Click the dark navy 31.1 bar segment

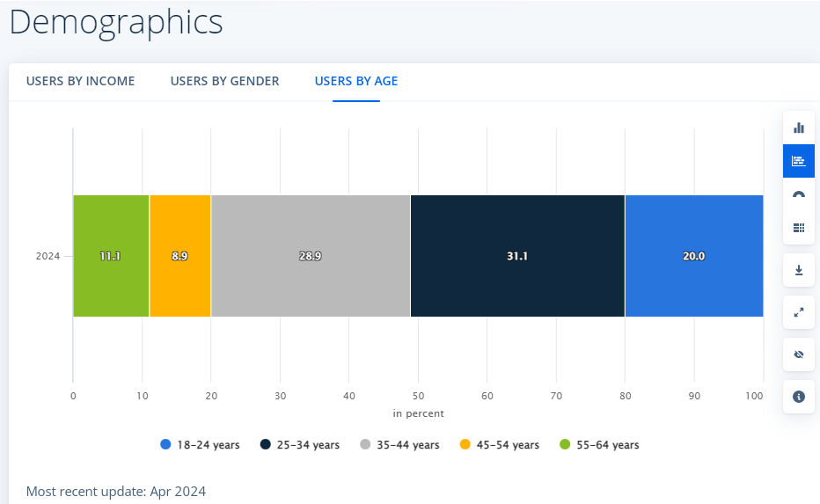[x=517, y=256]
